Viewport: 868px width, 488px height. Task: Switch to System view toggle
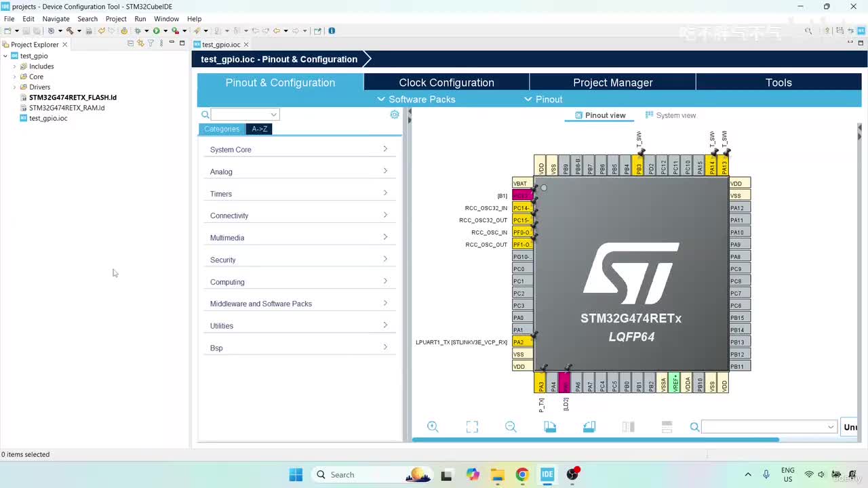click(671, 115)
